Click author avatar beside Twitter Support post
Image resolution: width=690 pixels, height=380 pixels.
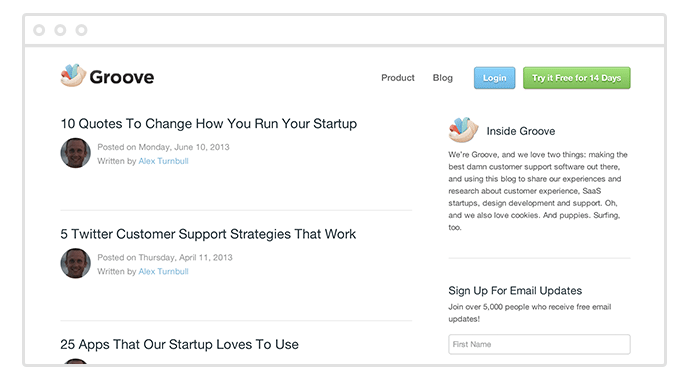pyautogui.click(x=76, y=263)
